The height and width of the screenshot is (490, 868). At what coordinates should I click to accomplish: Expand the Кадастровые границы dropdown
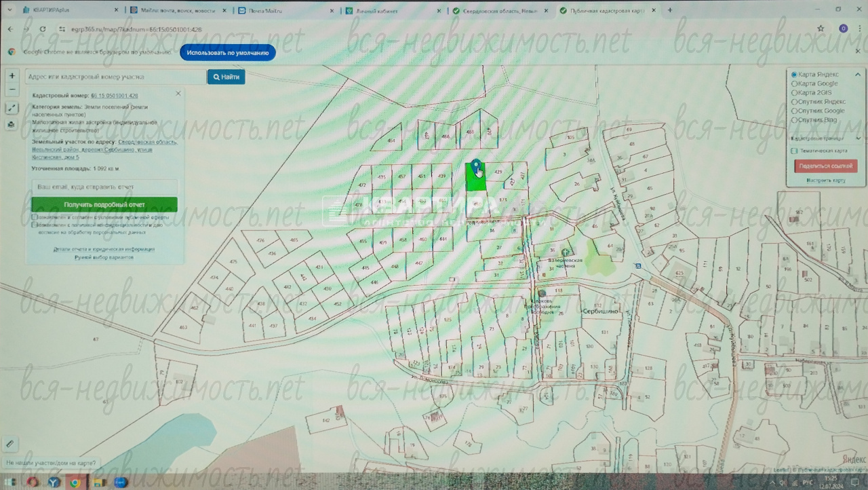point(858,138)
